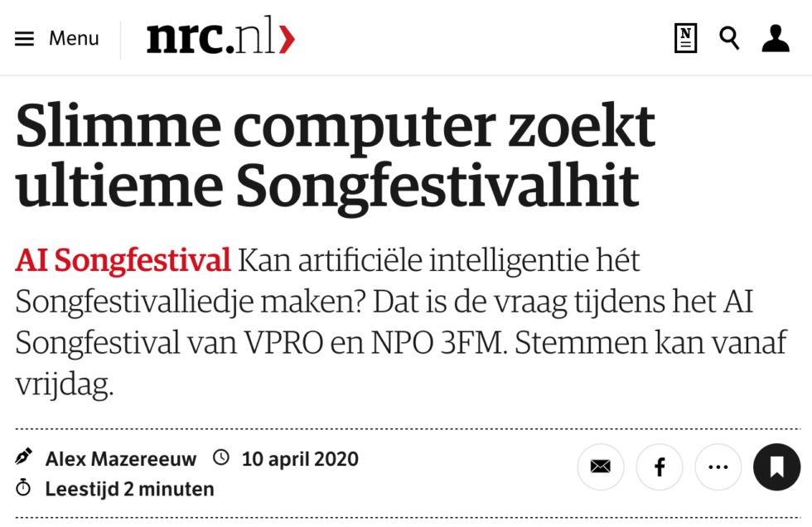
Task: Open your account via the profile silhouette
Action: point(775,38)
